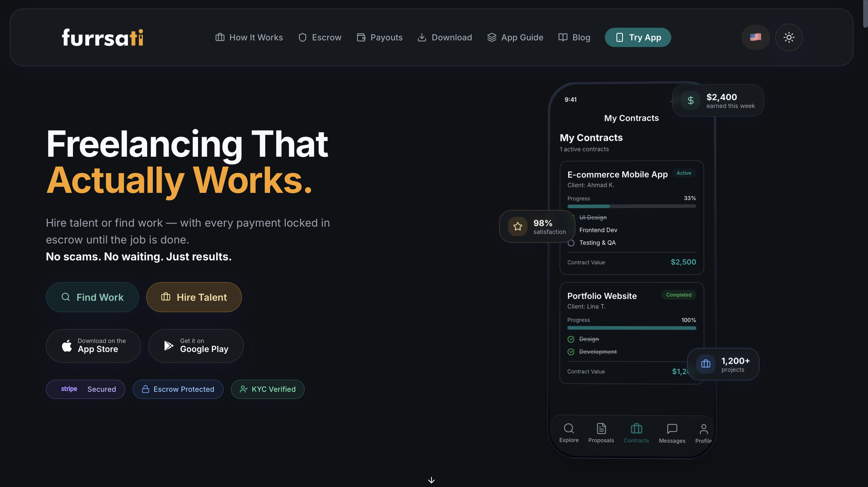Open the Explore tab in the app mockup

[x=569, y=432]
